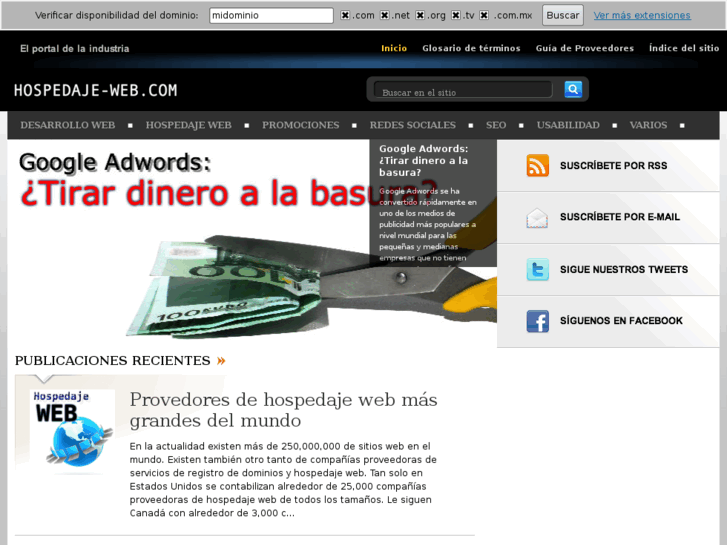Click the Publicaciones Recientes heading
This screenshot has height=545, width=727.
113,360
